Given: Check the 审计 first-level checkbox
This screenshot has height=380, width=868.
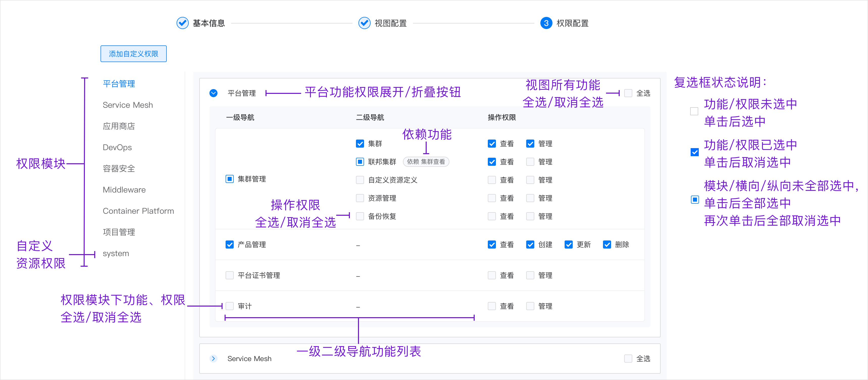Looking at the screenshot, I should pos(229,306).
